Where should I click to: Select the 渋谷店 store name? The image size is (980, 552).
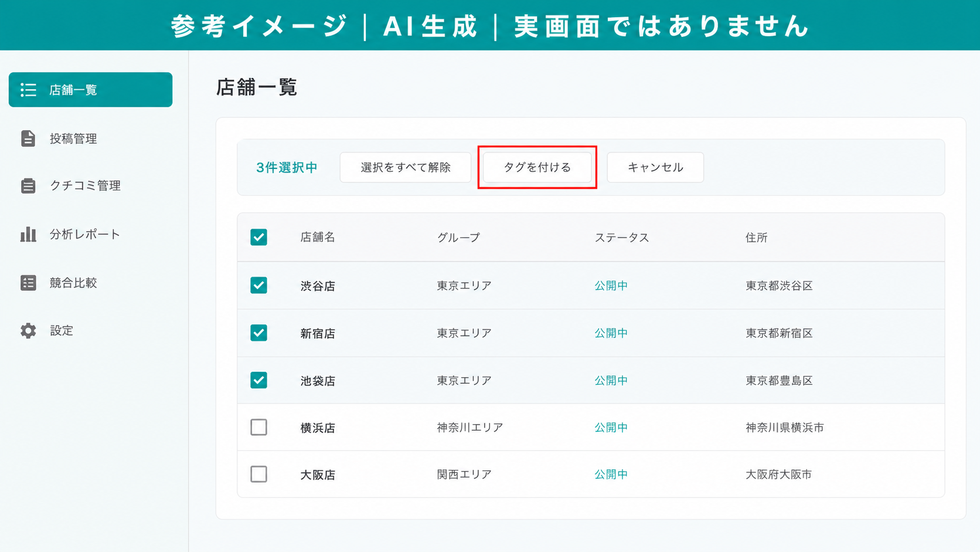tap(318, 286)
